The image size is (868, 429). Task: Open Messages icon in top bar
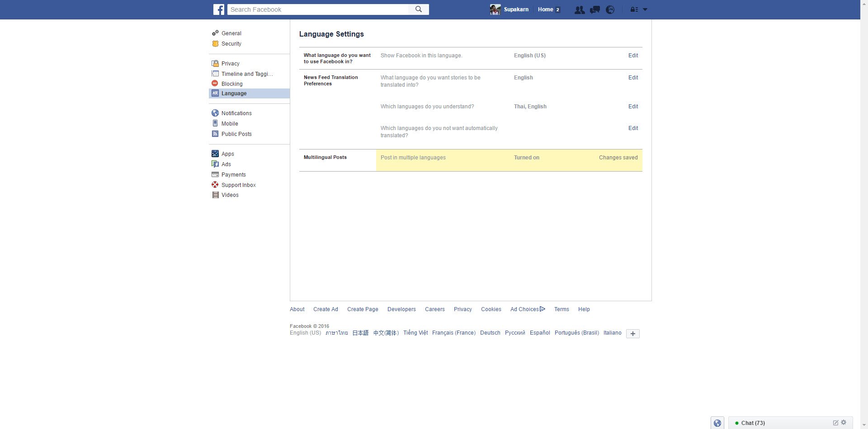click(595, 9)
